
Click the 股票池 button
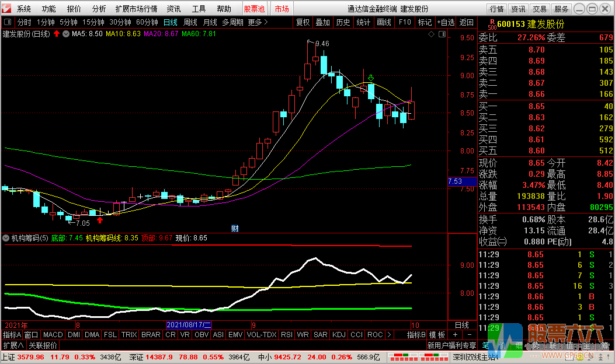[x=254, y=9]
